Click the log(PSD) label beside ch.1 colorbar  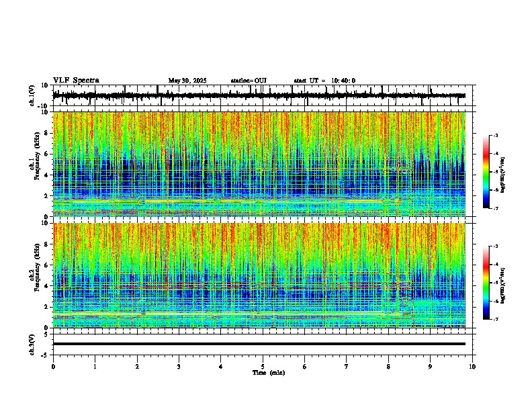tap(503, 175)
